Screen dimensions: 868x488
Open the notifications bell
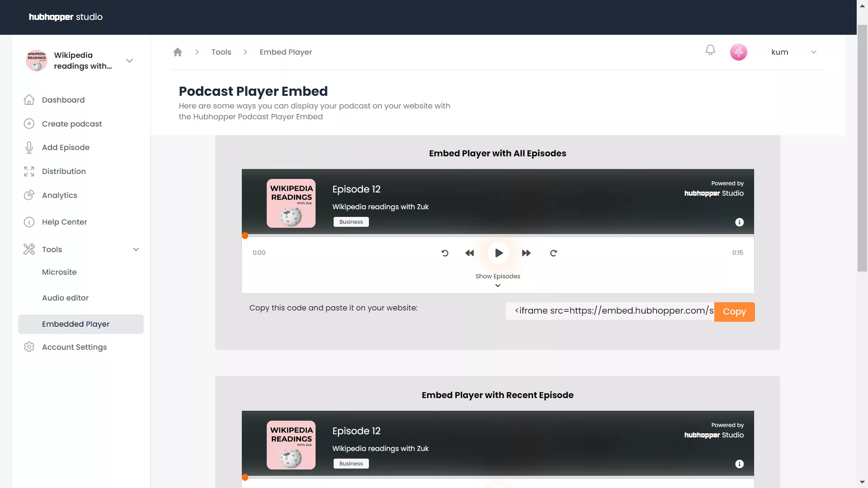point(710,50)
